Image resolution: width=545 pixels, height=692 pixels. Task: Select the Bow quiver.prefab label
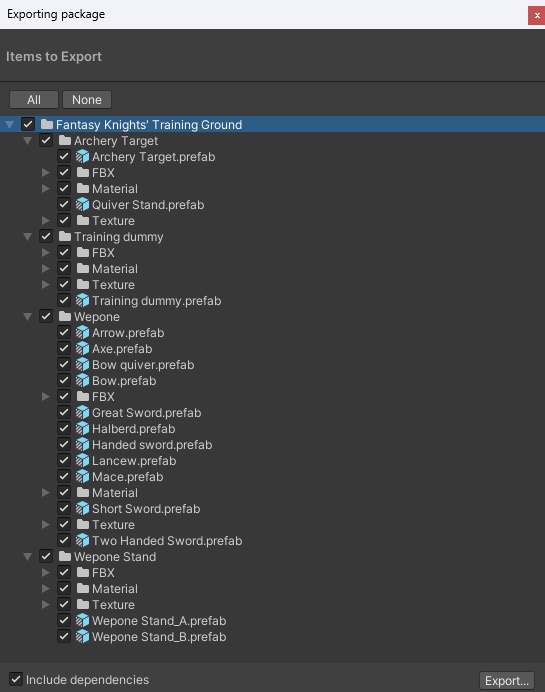tap(143, 365)
